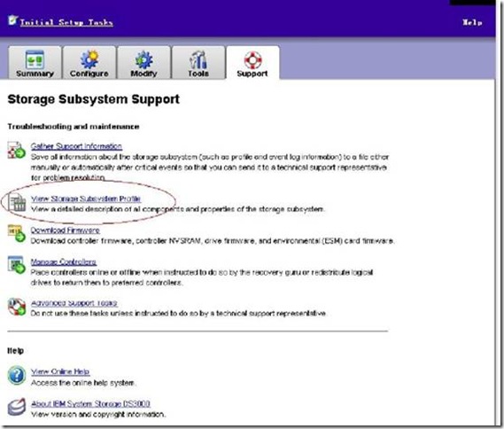Click the Download Firmware icon
504x429 pixels.
pyautogui.click(x=17, y=233)
